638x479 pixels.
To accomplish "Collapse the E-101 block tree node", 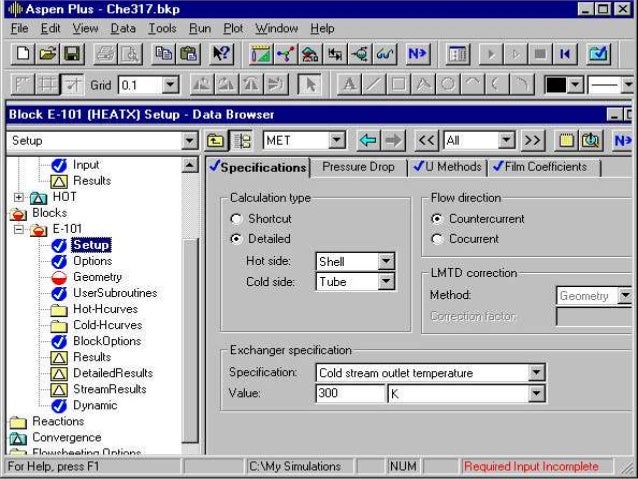I will (x=18, y=229).
